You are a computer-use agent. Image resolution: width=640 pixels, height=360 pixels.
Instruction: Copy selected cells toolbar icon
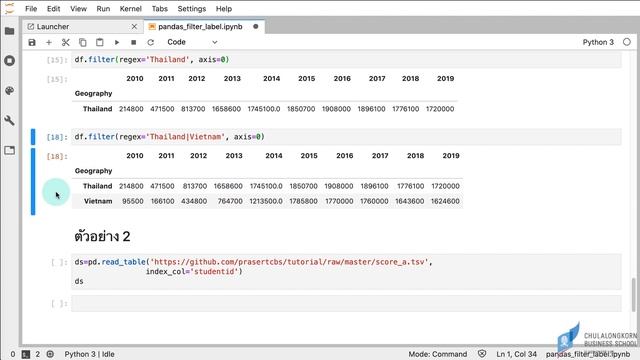pos(82,42)
